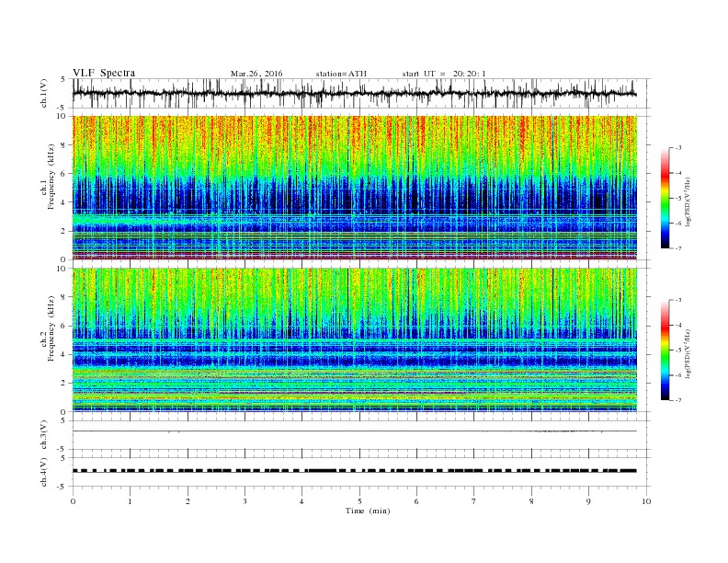Click ch.2 frequency axis tick "4"

click(64, 354)
